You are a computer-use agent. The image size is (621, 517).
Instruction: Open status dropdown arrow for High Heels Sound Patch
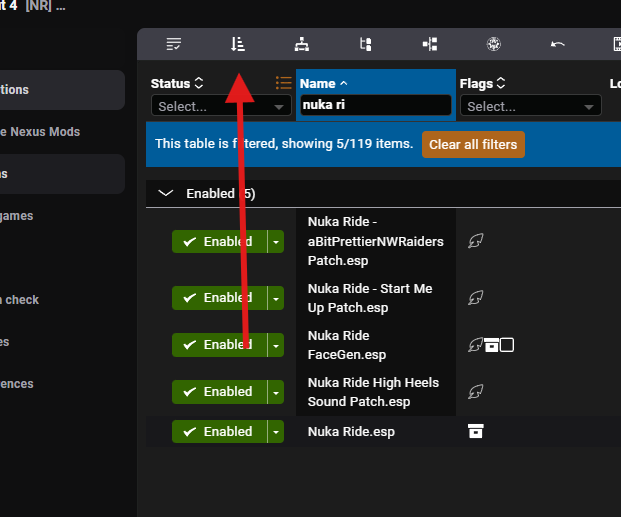(x=276, y=392)
